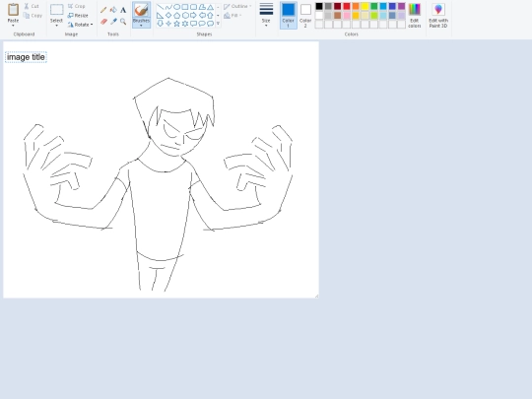Pick the purple color swatch
532x399 pixels.
tap(401, 6)
